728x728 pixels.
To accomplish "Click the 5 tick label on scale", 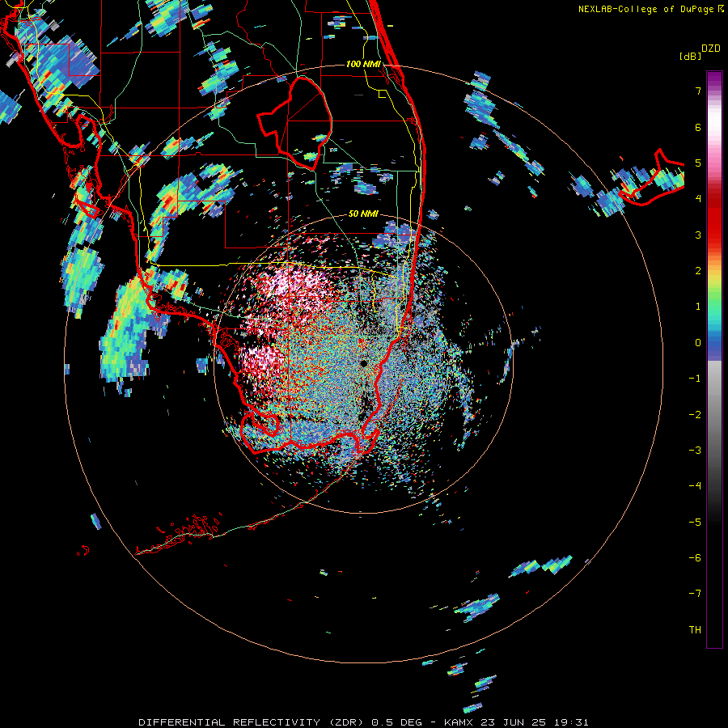I will click(698, 163).
